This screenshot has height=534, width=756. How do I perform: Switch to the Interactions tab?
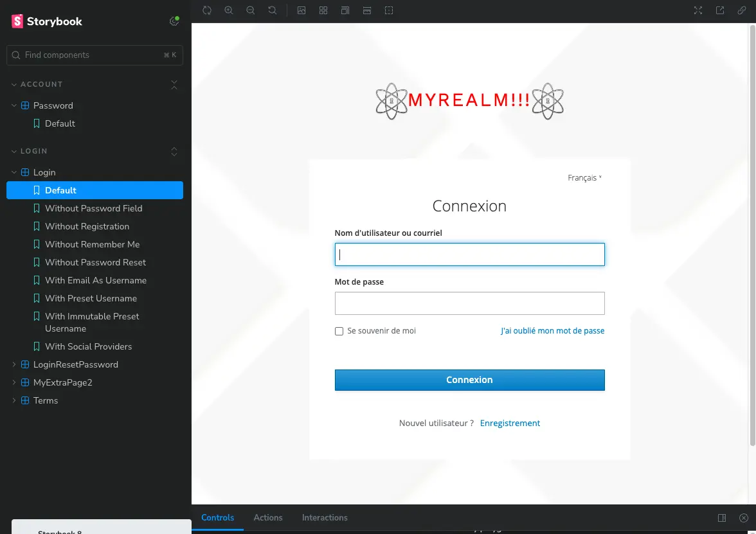325,517
